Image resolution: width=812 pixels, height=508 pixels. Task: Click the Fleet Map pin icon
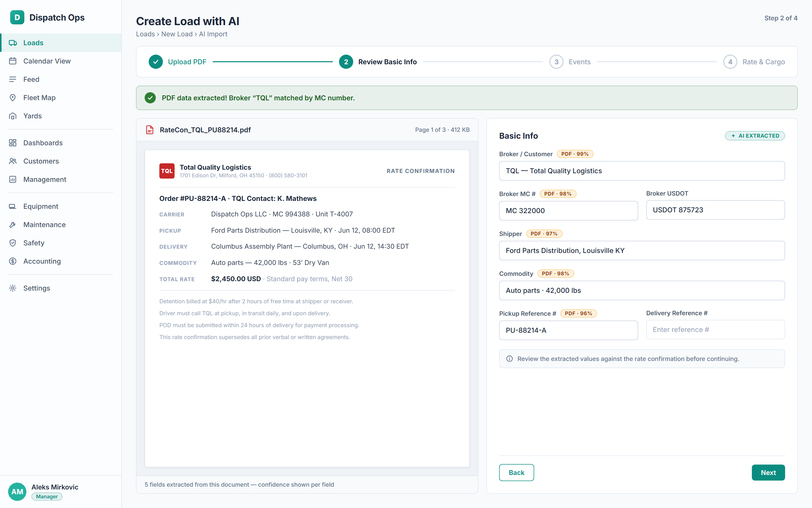(x=13, y=98)
